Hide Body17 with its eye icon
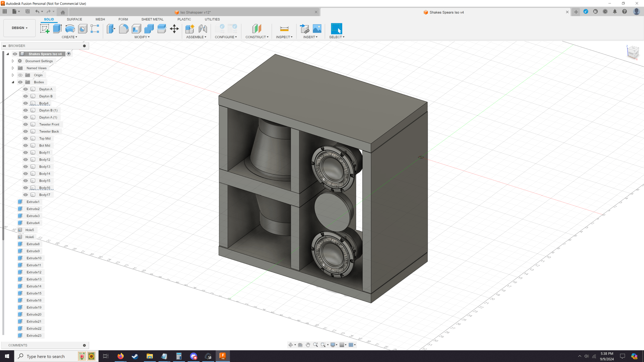This screenshot has width=644, height=362. pos(26,195)
